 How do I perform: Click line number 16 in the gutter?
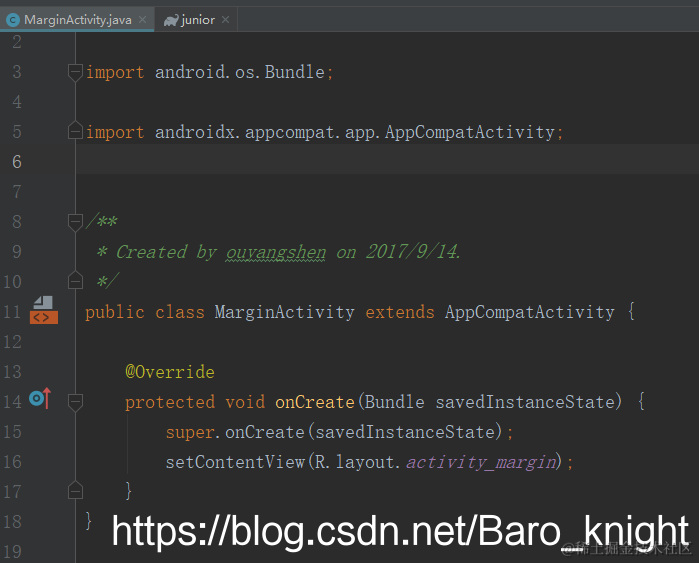point(12,462)
